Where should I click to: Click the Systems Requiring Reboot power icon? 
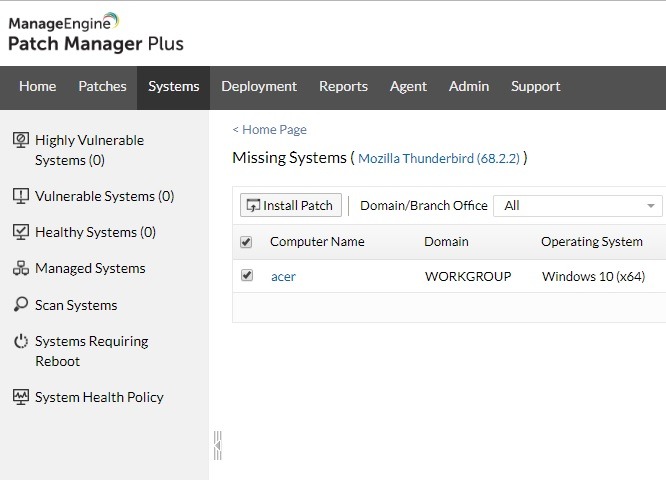coord(21,342)
